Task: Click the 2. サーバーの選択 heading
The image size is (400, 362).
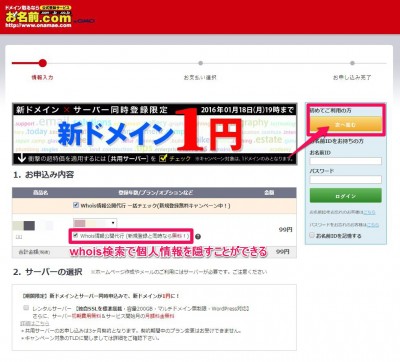Action: pyautogui.click(x=48, y=272)
